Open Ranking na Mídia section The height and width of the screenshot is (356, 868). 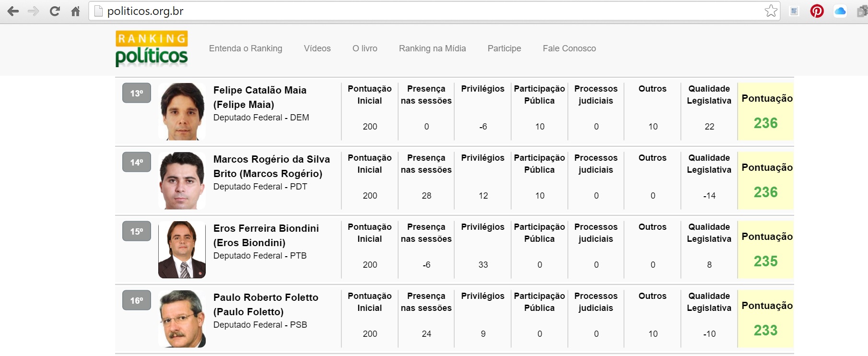click(432, 48)
